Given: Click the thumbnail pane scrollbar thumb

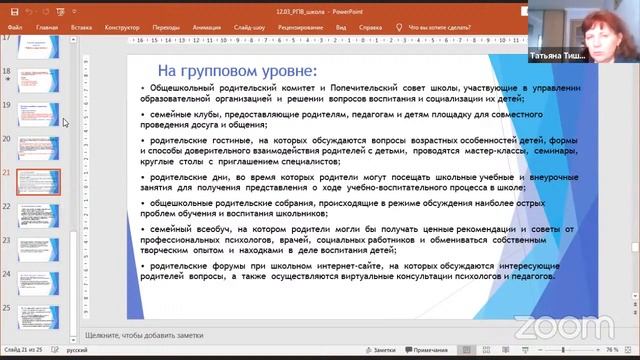Looking at the screenshot, I should (x=73, y=284).
